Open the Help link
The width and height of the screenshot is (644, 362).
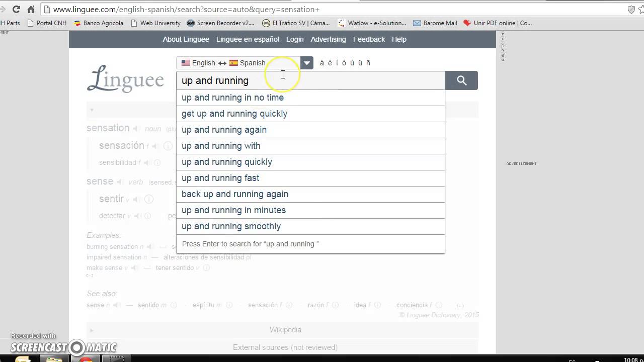pyautogui.click(x=399, y=39)
